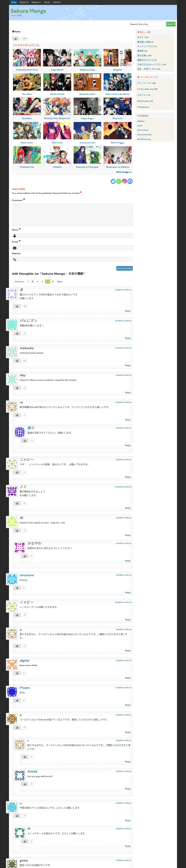The height and width of the screenshot is (868, 186).
Task: Open the World Trigger title link
Action: [x=117, y=143]
